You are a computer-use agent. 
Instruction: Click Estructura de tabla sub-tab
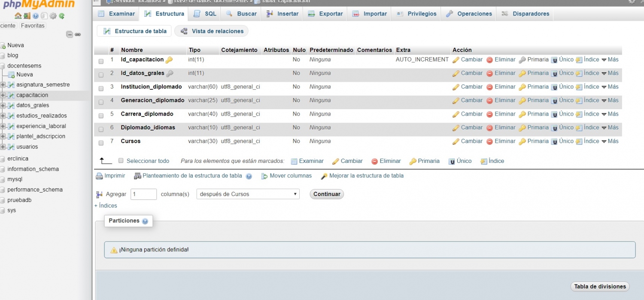click(x=134, y=31)
